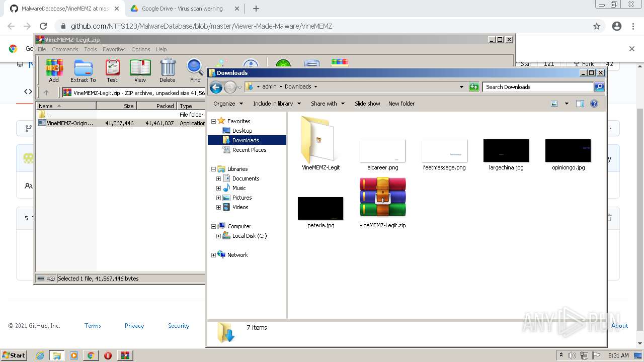The height and width of the screenshot is (362, 644).
Task: Open the Chrome profile icon
Action: 617,26
